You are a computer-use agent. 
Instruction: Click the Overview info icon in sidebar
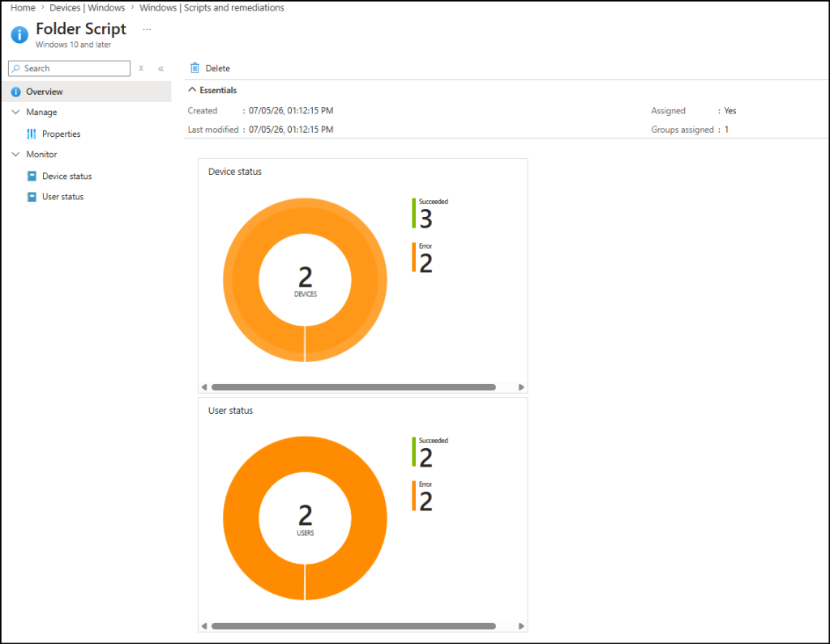(16, 92)
